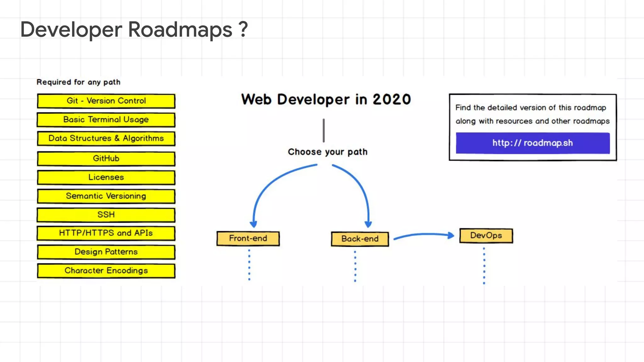The image size is (644, 362).
Task: Click the Developer Roadmaps slide title
Action: (134, 30)
